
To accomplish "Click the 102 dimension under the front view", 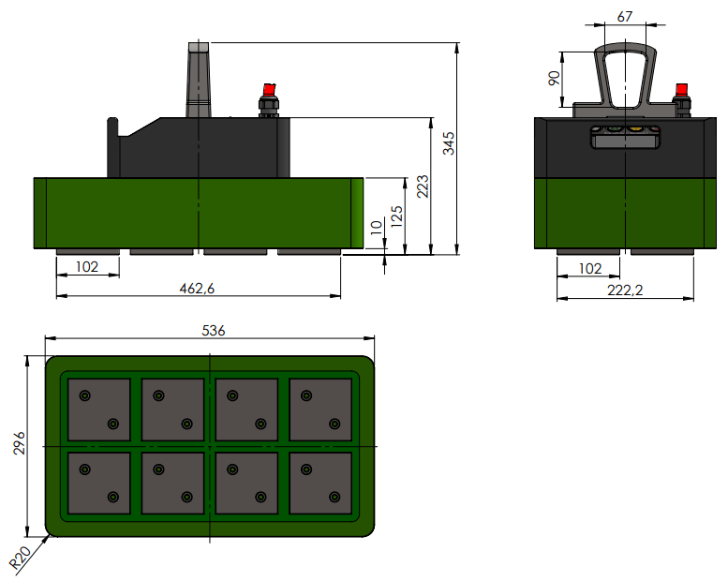I will point(87,267).
